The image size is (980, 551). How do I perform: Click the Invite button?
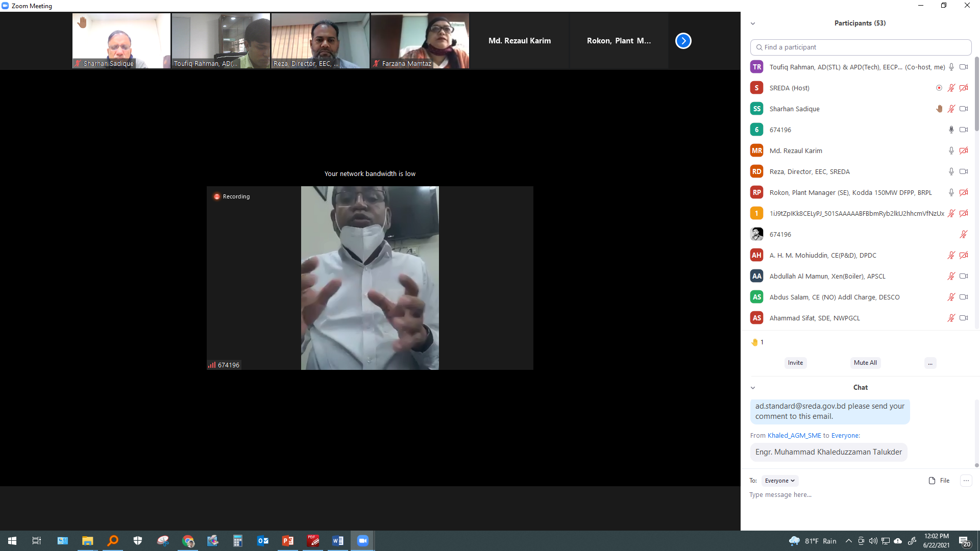click(795, 363)
